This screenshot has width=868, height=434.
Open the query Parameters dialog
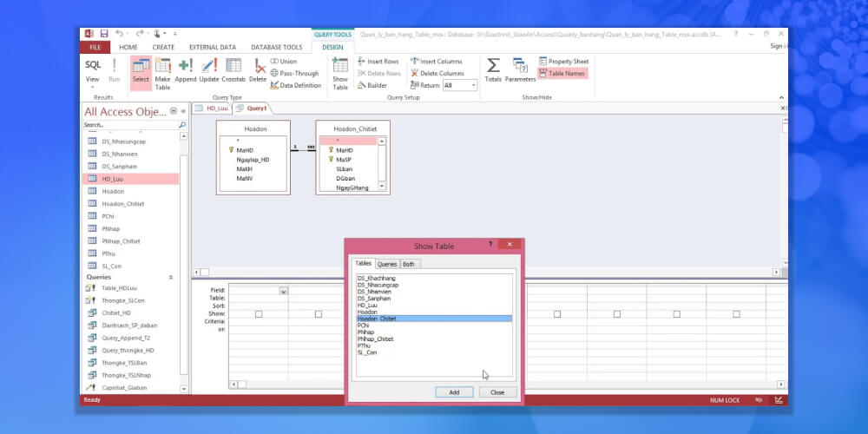[x=520, y=70]
